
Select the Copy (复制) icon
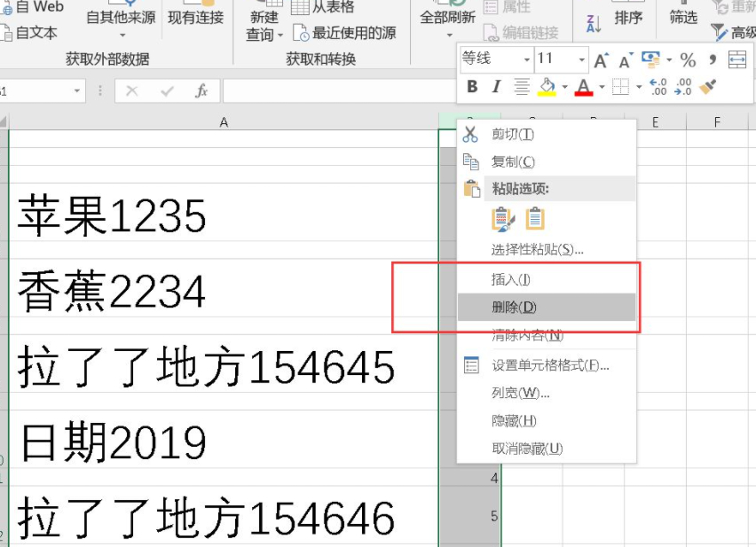click(x=470, y=161)
